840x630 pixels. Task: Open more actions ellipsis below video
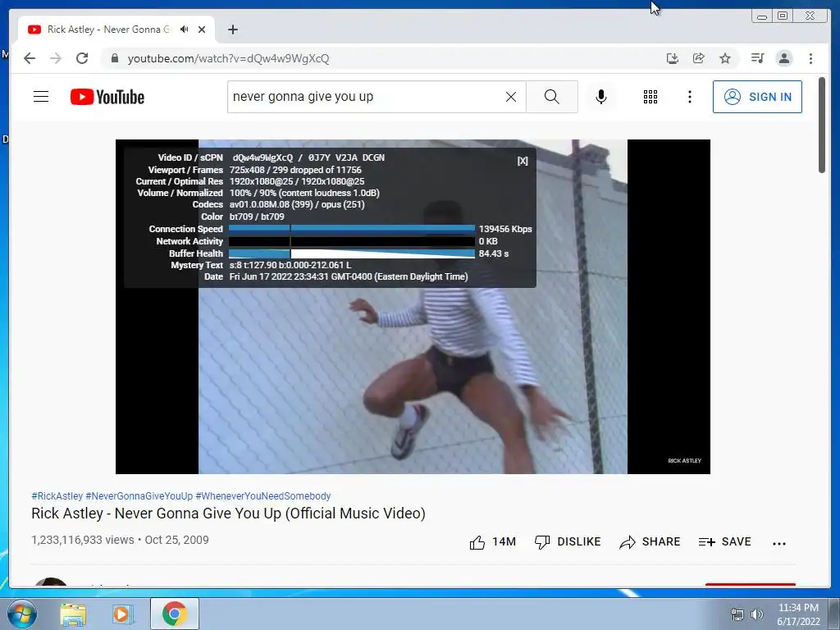pos(779,543)
